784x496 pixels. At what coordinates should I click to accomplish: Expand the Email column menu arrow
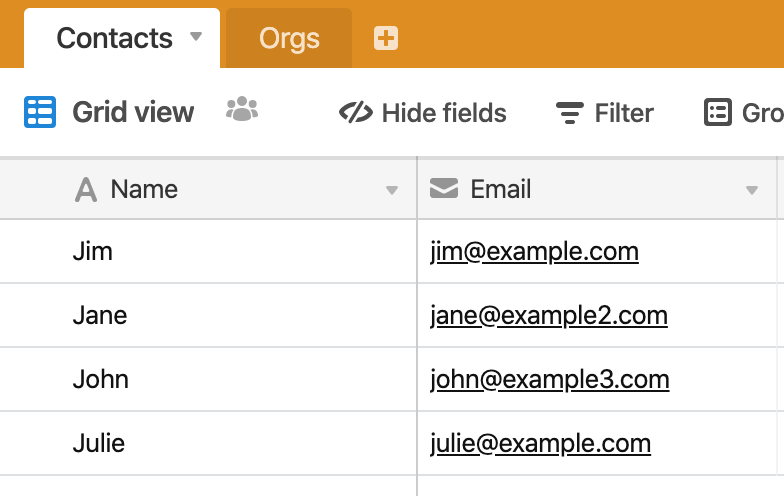[752, 190]
